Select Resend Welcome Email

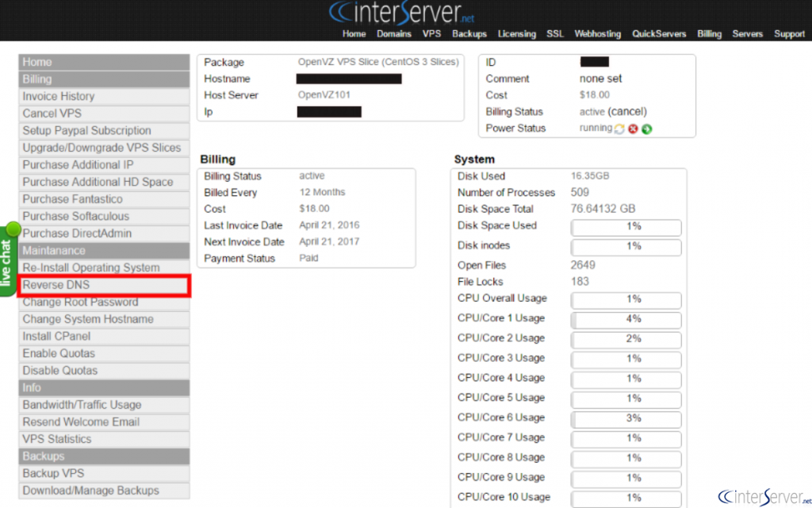[104, 422]
